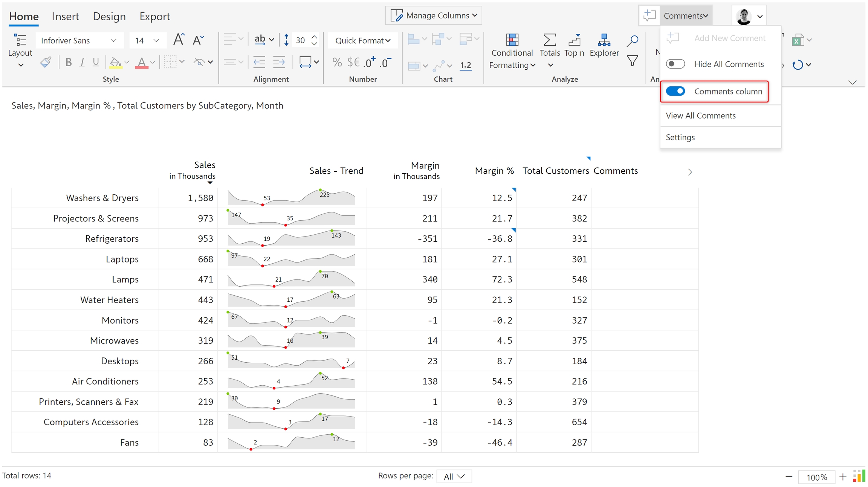868x487 pixels.
Task: Toggle bold formatting
Action: point(68,62)
